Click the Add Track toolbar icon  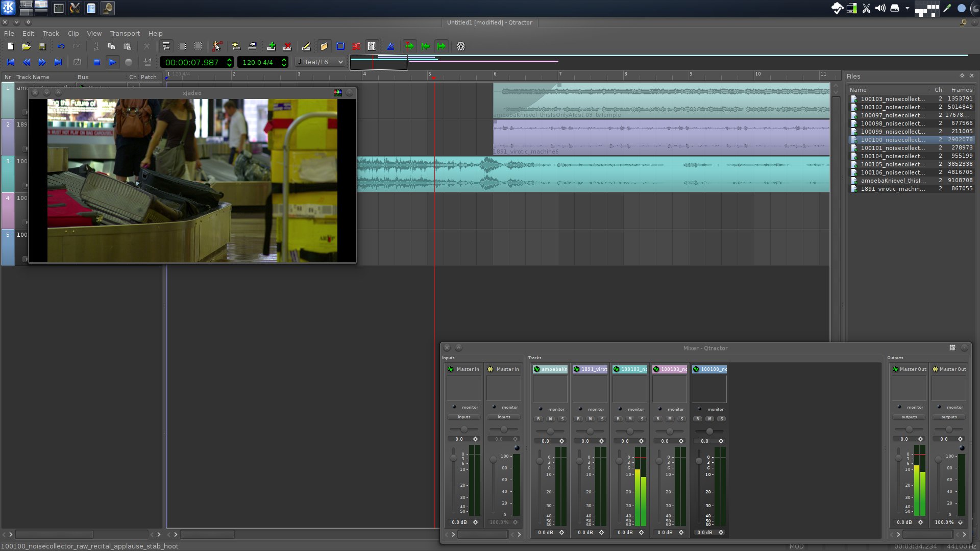(271, 46)
